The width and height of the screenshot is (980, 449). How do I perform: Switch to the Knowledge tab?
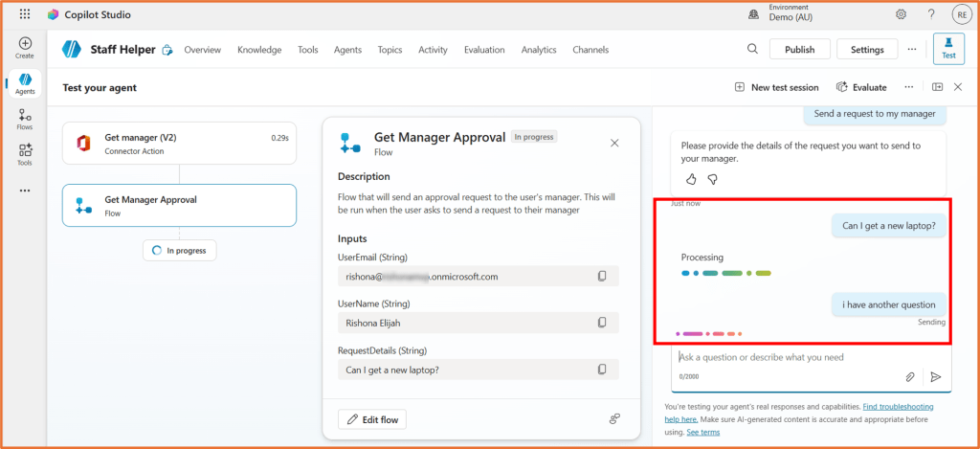(x=259, y=50)
